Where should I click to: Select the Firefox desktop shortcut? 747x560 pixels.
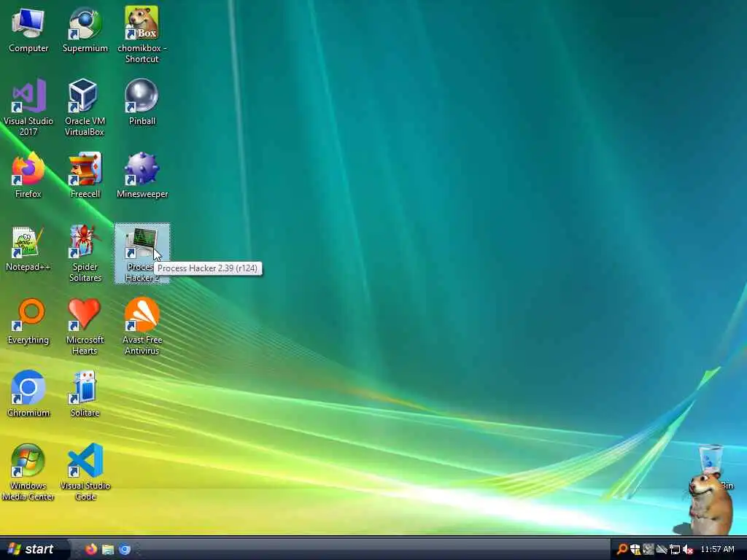coord(28,176)
